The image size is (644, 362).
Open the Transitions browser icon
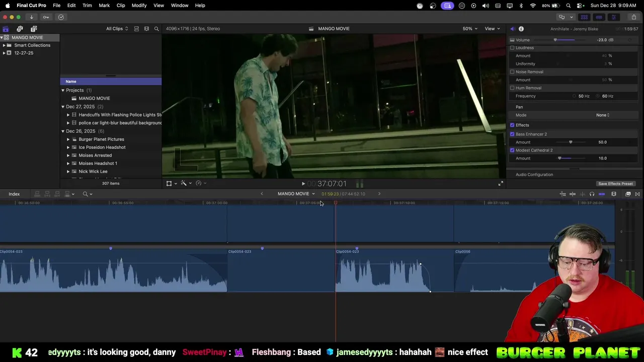click(x=637, y=194)
